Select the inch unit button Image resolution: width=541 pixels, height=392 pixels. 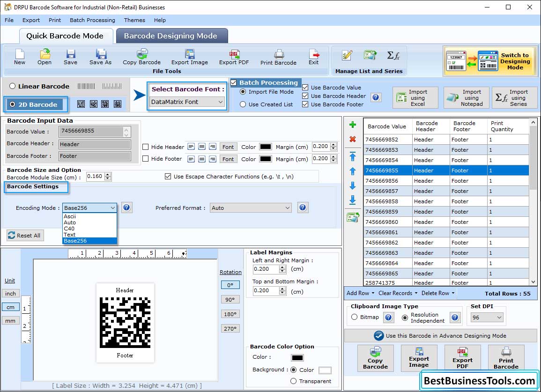click(x=11, y=294)
